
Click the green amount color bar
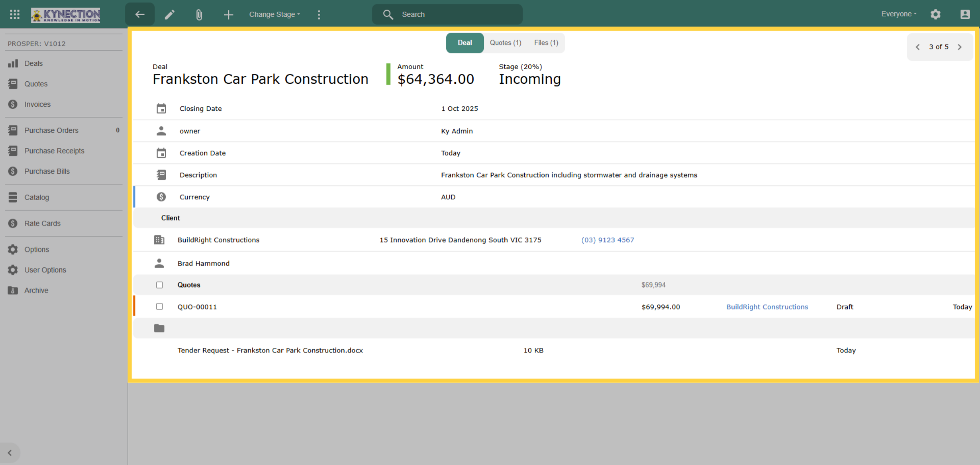(388, 74)
